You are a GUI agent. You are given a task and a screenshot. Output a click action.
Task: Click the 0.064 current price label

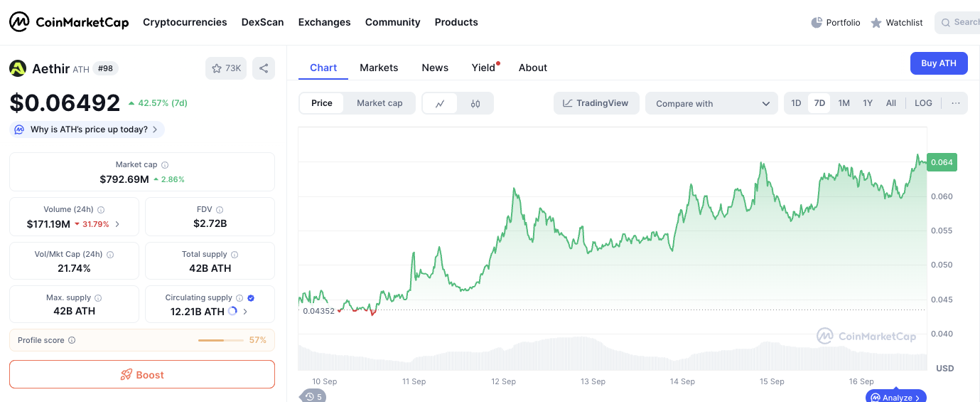tap(942, 162)
